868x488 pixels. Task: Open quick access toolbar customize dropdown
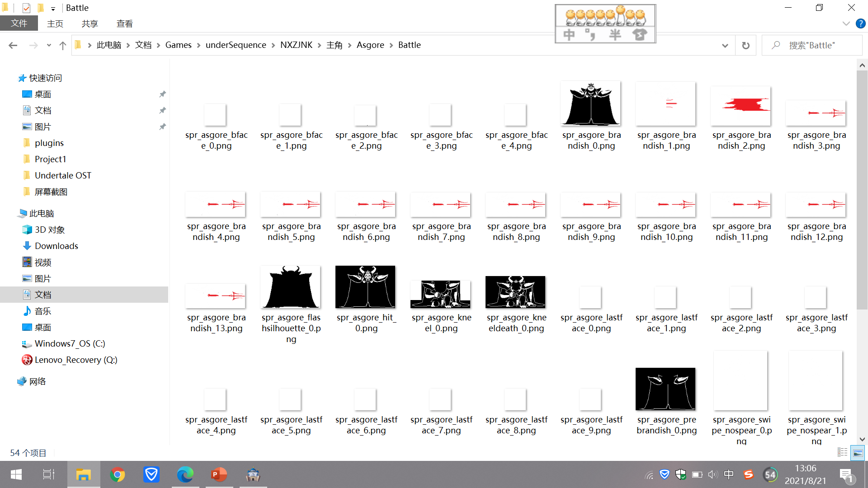click(x=53, y=8)
